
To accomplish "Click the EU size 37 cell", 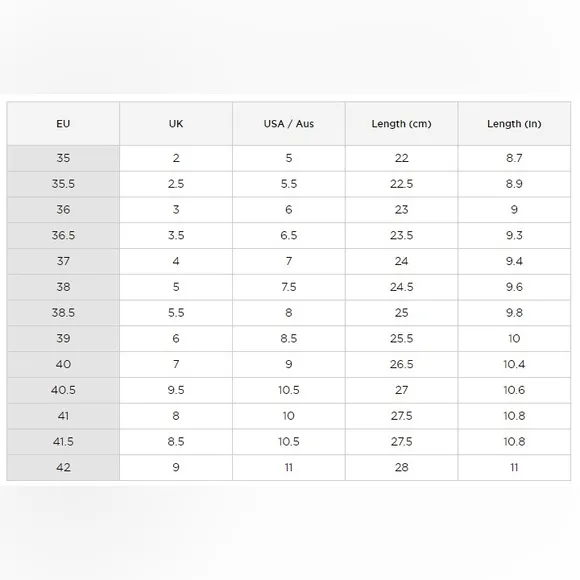I will pyautogui.click(x=63, y=262).
